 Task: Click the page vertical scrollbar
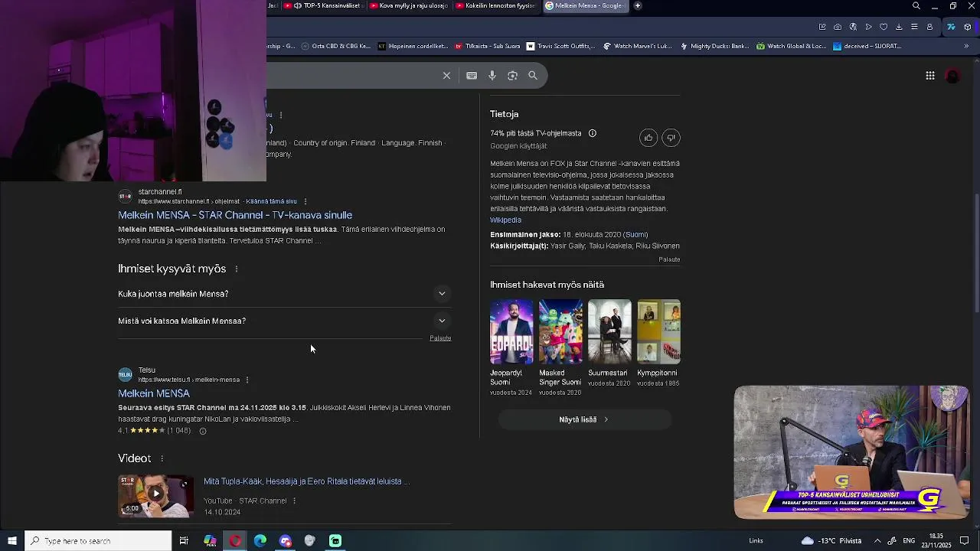(976, 253)
